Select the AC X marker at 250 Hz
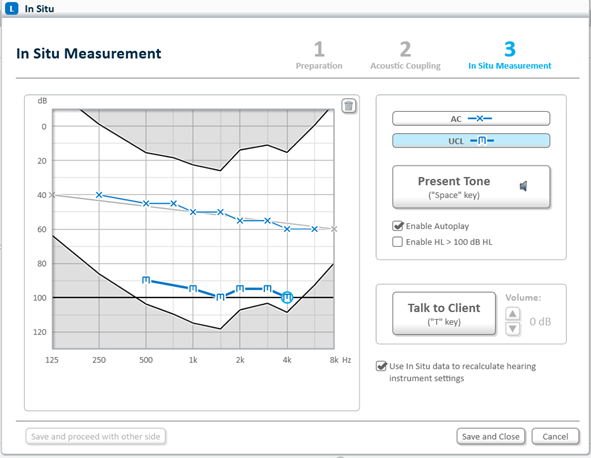The height and width of the screenshot is (458, 591). click(99, 195)
